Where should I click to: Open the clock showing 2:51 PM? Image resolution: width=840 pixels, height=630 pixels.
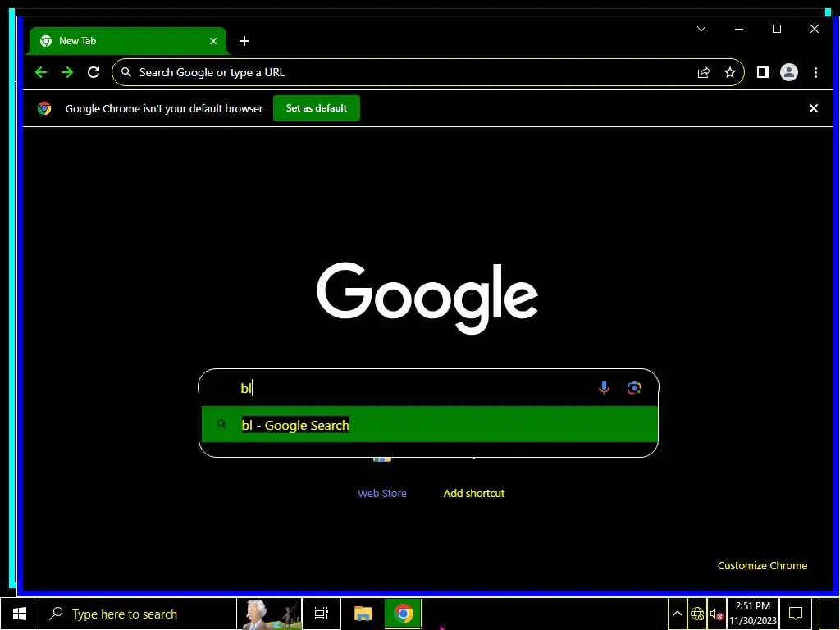753,614
